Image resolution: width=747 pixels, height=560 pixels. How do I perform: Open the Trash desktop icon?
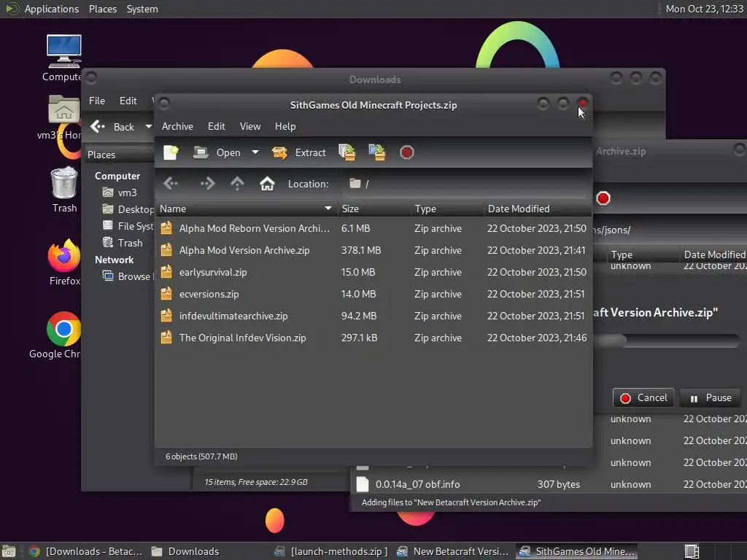[x=64, y=190]
